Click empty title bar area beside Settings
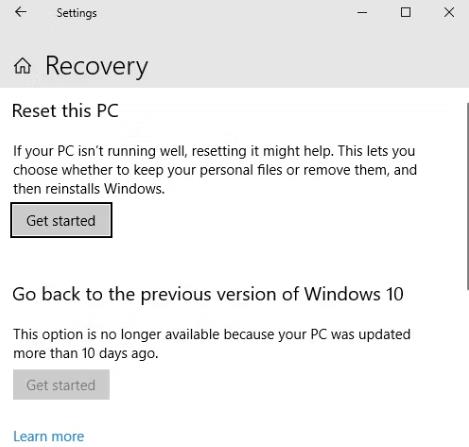Screen dimensions: 469x447 [227, 13]
